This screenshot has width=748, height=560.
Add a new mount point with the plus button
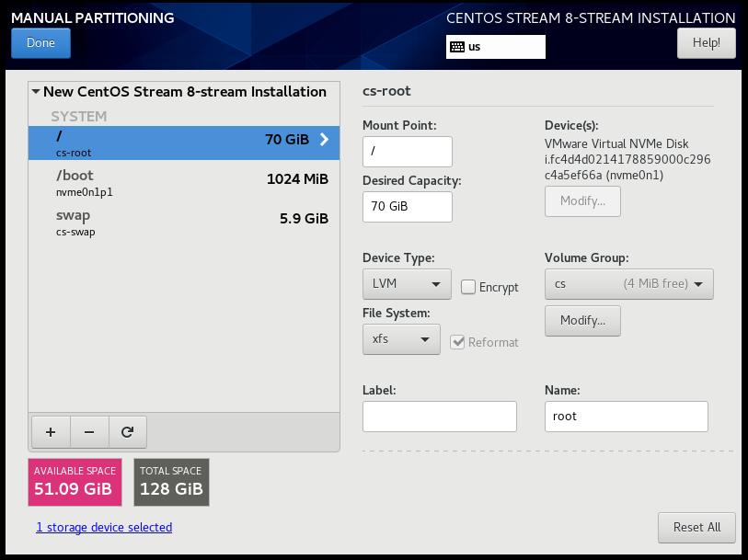point(51,432)
